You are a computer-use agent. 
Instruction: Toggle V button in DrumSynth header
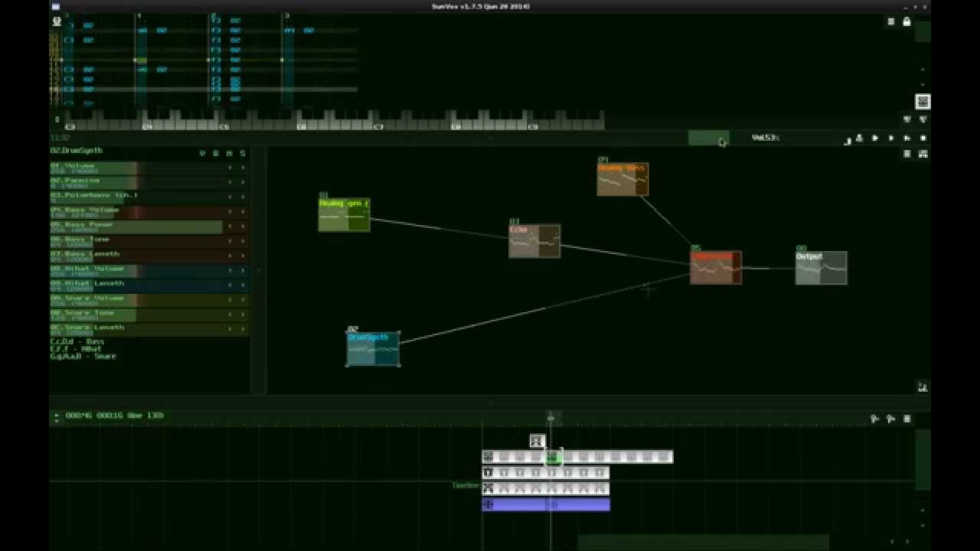click(x=202, y=153)
